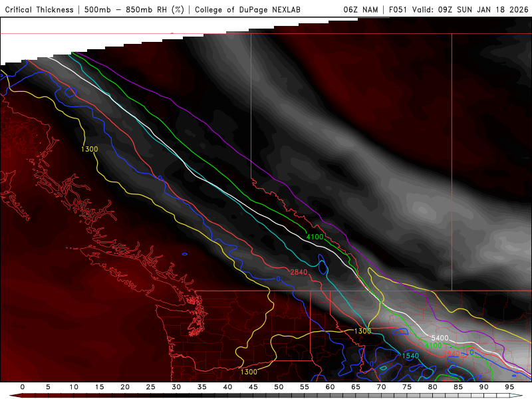Click 'Valid: 09Z SUN JAN 18 2026' text
This screenshot has height=399, width=532.
point(470,10)
